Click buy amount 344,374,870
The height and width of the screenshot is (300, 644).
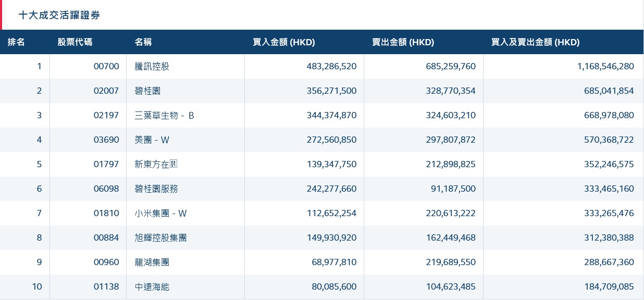coord(332,116)
